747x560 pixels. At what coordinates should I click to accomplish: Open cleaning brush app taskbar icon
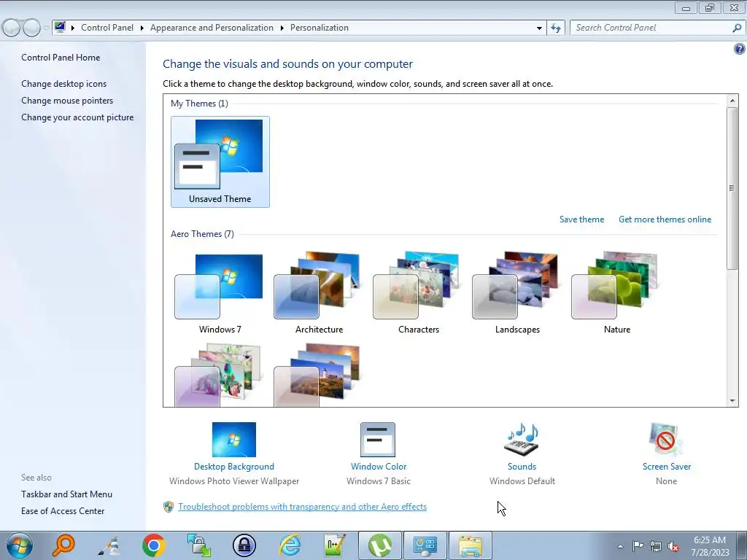[x=109, y=545]
